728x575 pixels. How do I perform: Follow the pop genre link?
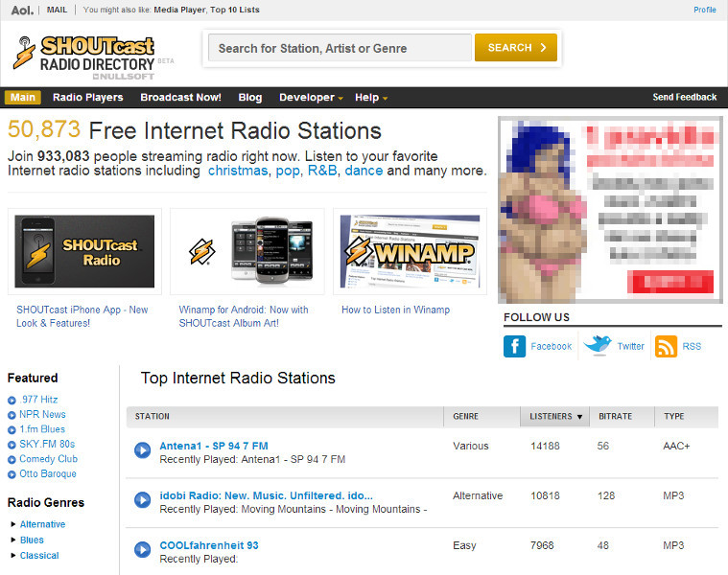pyautogui.click(x=288, y=171)
